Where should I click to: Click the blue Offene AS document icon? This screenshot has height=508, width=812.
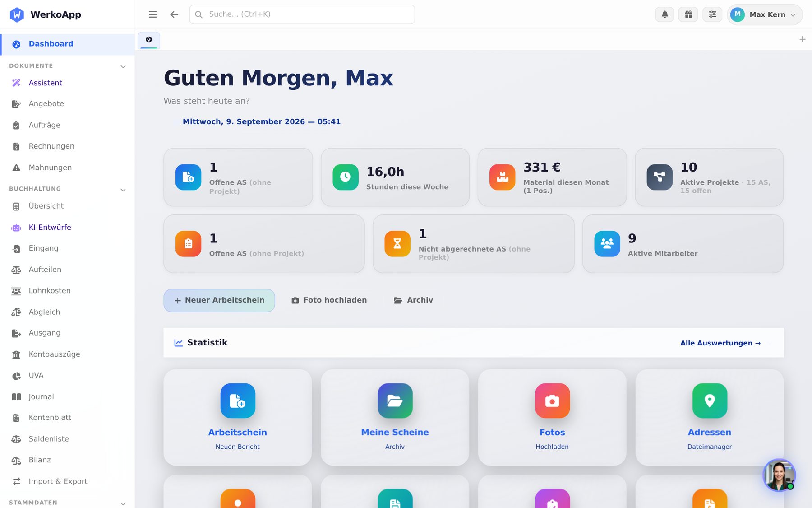point(188,177)
